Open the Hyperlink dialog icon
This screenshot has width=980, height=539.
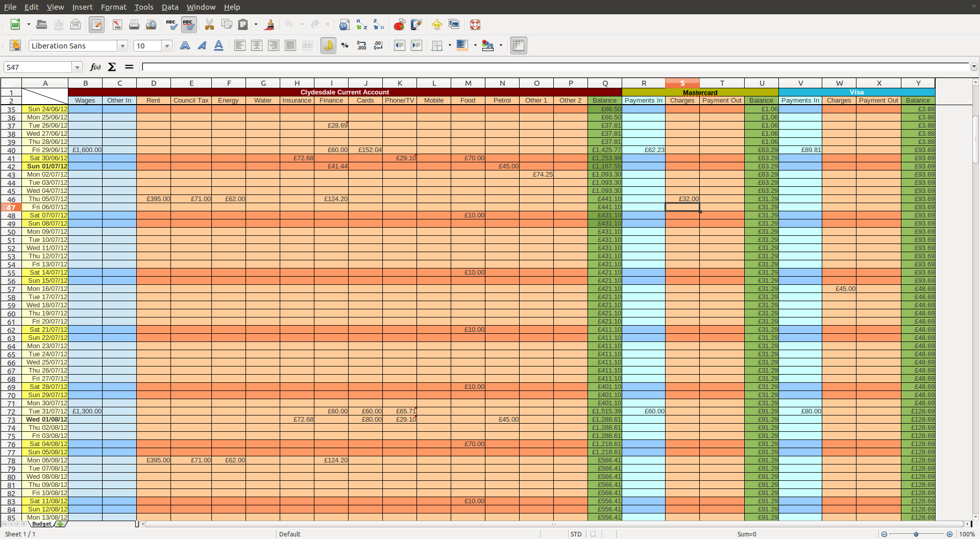[x=345, y=24]
